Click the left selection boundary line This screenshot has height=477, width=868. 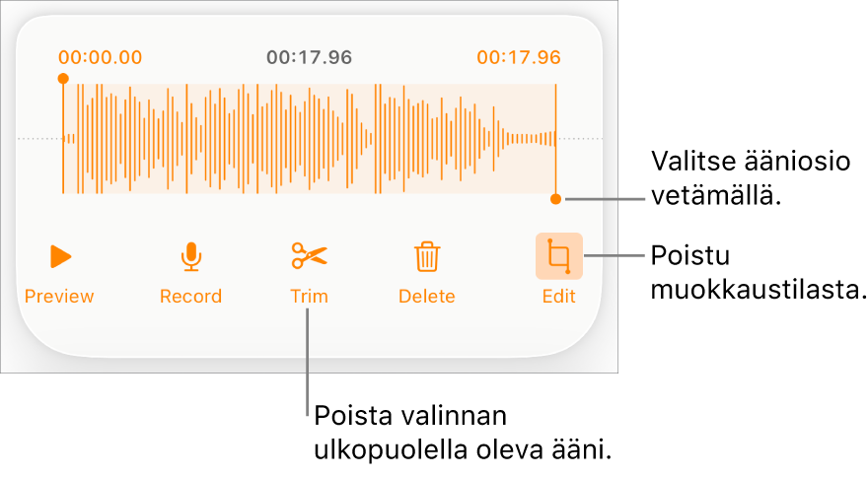[63, 138]
